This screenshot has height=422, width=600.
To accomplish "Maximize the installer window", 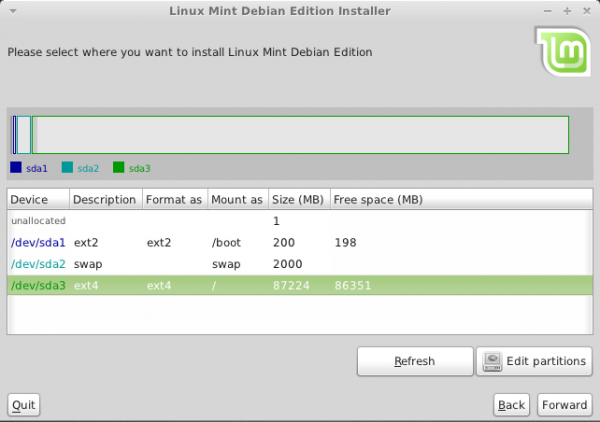I will click(x=567, y=11).
